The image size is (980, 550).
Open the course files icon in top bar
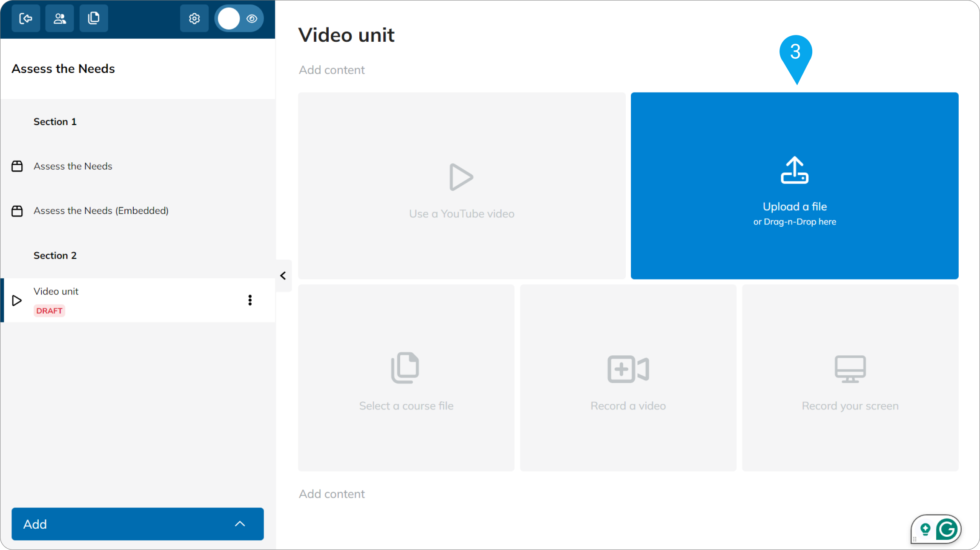(x=94, y=18)
